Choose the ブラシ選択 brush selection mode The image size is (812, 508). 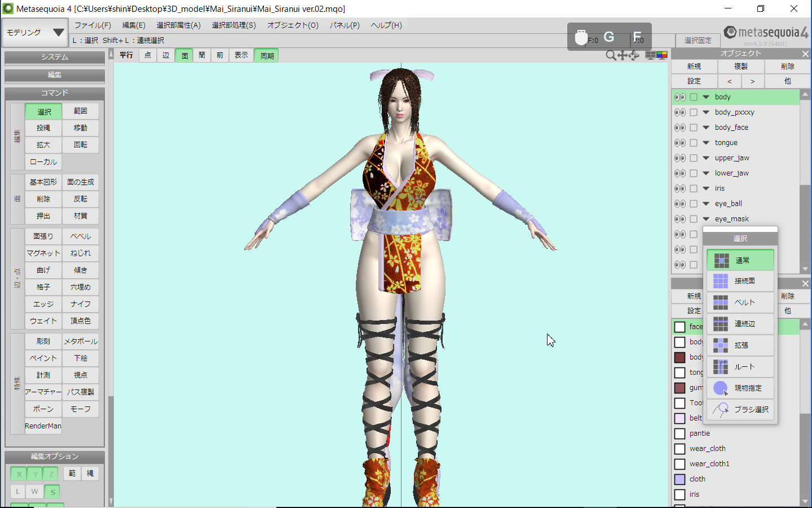(740, 410)
